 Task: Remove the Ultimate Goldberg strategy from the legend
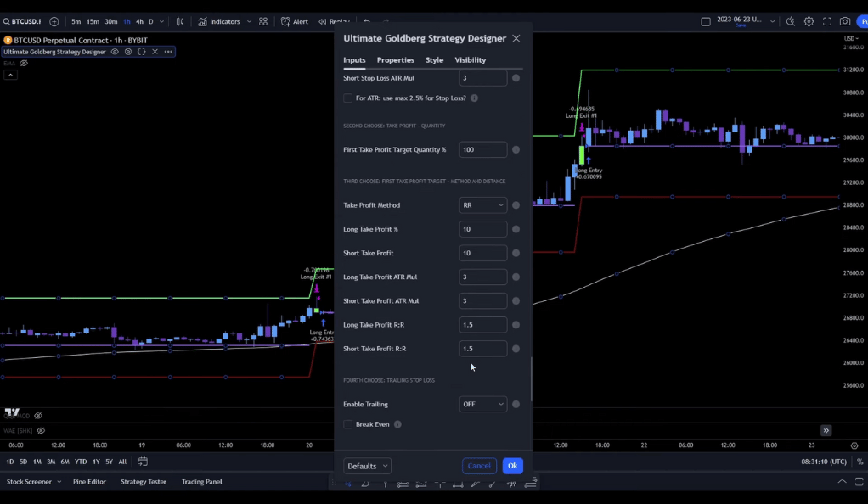pos(155,52)
